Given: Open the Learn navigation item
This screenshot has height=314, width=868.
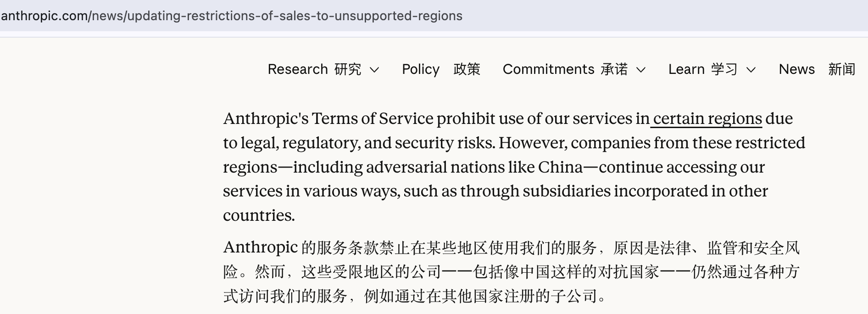Looking at the screenshot, I should click(x=686, y=69).
